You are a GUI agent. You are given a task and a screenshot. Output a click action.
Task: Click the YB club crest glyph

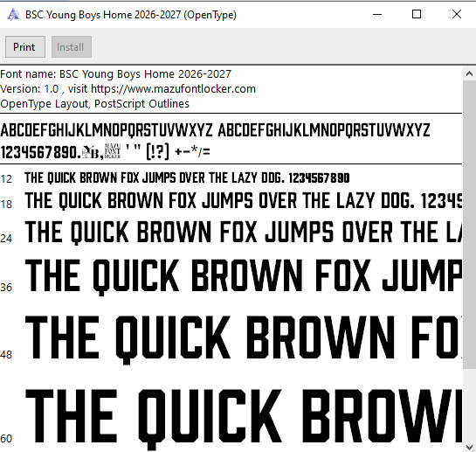click(x=91, y=152)
